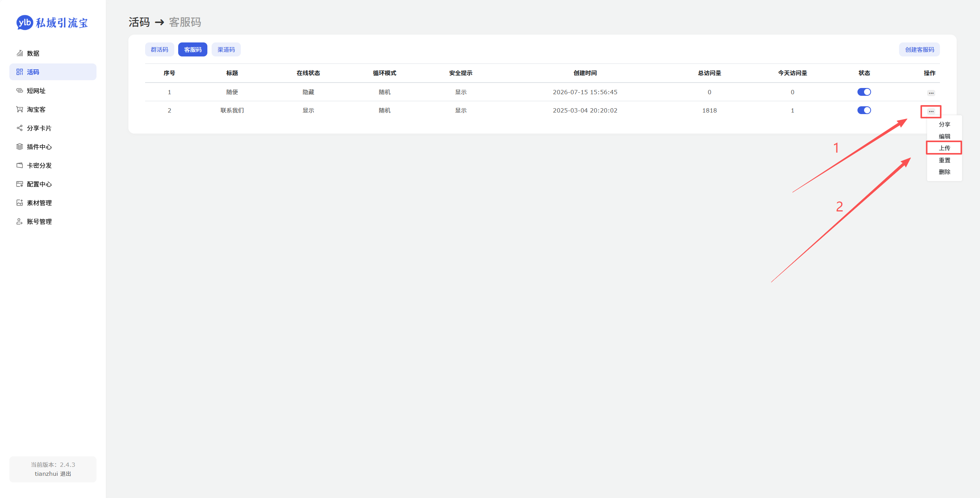Viewport: 980px width, 498px height.
Task: Go to 账号管理 user icon
Action: (19, 222)
